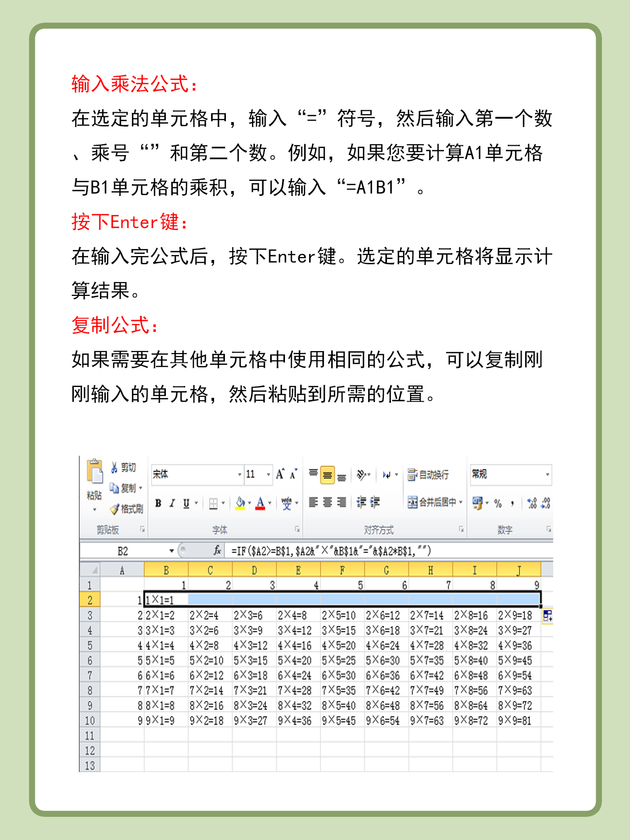
Task: Select the cell with 9×9=81
Action: click(x=519, y=720)
